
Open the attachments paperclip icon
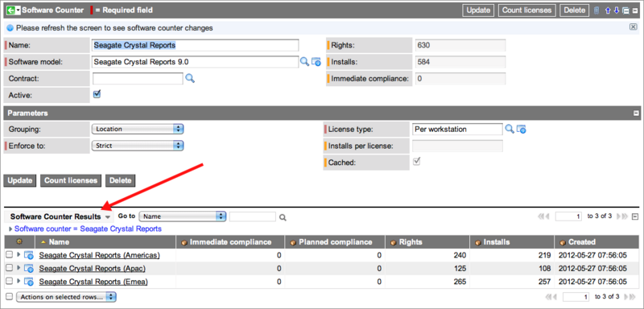(x=597, y=10)
